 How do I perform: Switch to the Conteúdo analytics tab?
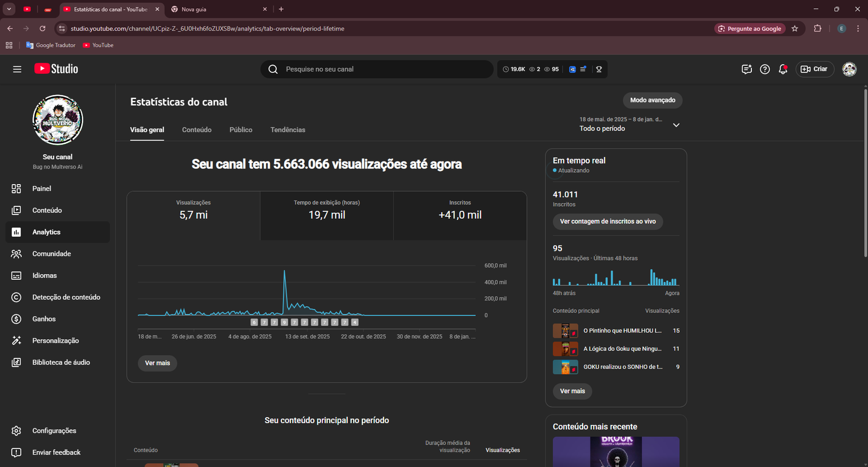[196, 130]
